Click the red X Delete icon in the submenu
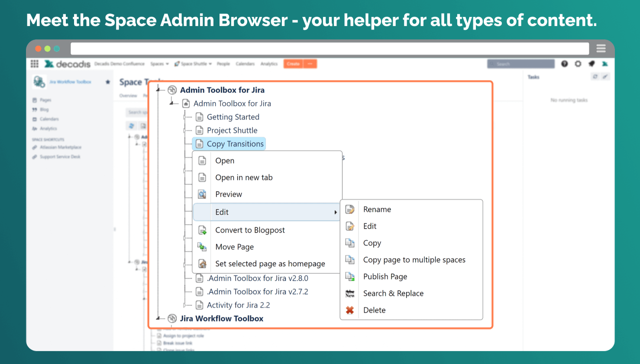640x364 pixels. [x=350, y=310]
